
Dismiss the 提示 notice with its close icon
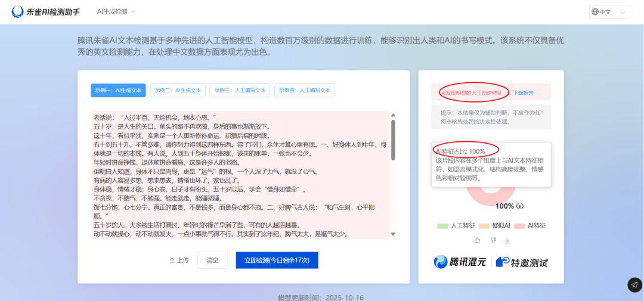[x=542, y=111]
